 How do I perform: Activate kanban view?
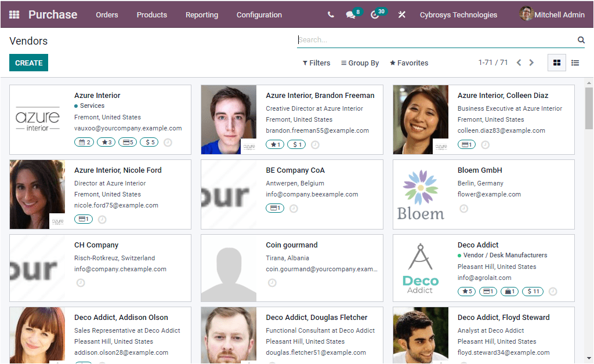[x=556, y=62]
